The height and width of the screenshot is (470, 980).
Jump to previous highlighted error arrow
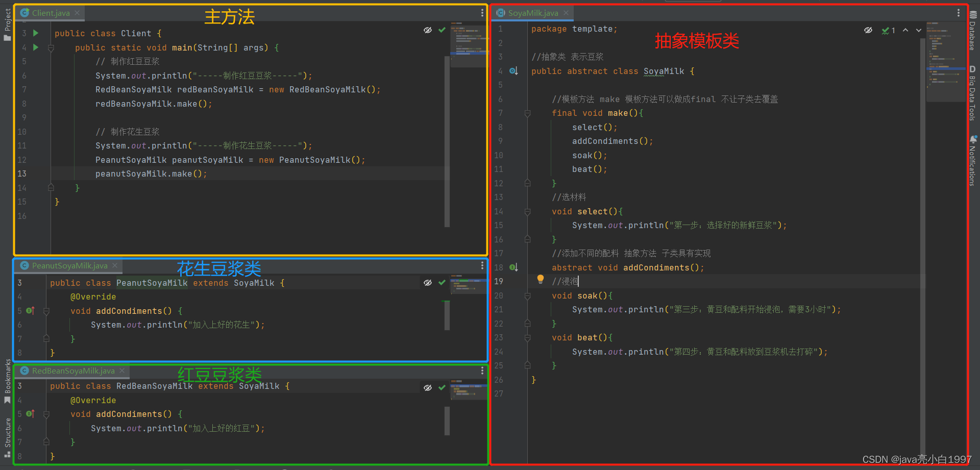pos(905,30)
